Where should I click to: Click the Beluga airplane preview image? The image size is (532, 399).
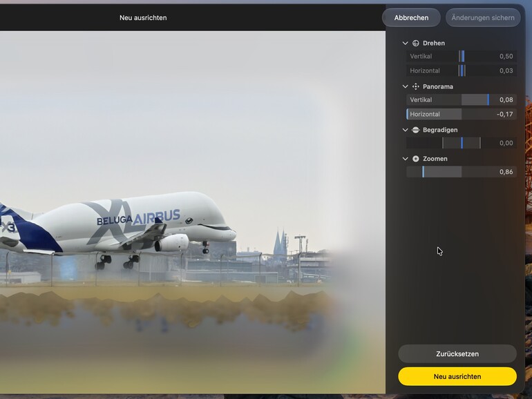[192, 212]
